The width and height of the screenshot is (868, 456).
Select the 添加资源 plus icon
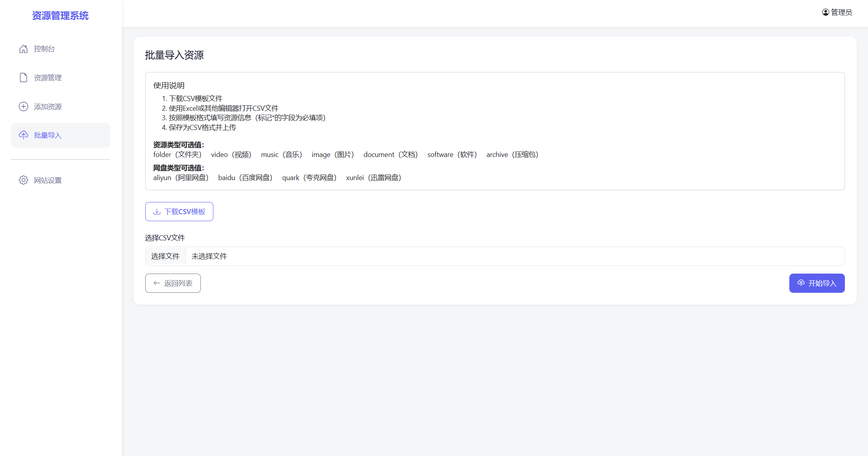click(x=23, y=106)
